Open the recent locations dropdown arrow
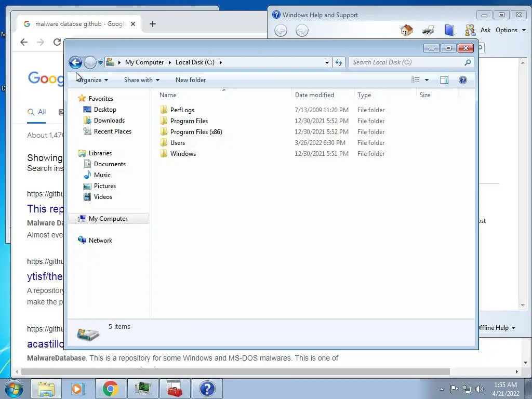The height and width of the screenshot is (399, 532). (100, 63)
